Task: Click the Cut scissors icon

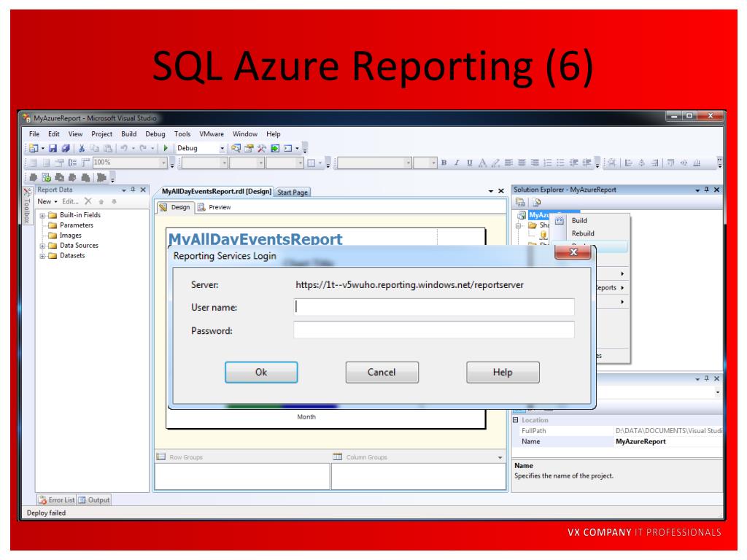Action: [x=82, y=149]
